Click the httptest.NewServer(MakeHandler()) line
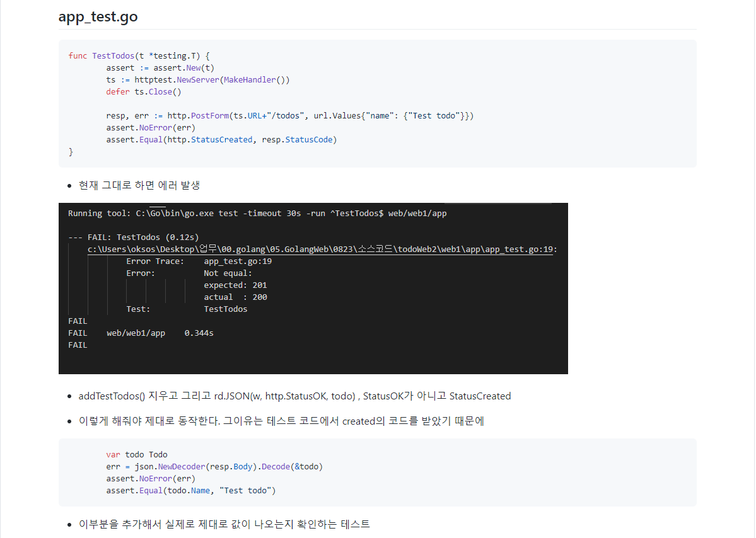The height and width of the screenshot is (538, 756). [198, 80]
